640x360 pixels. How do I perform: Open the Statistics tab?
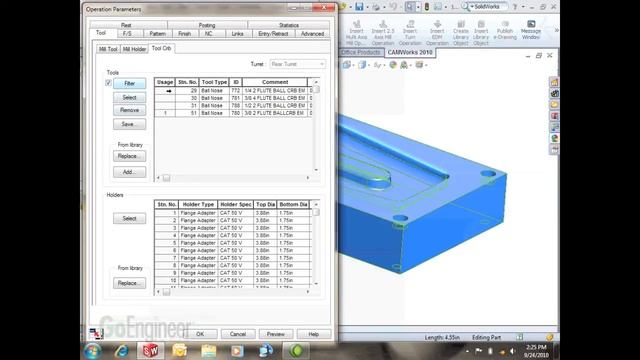coord(289,25)
